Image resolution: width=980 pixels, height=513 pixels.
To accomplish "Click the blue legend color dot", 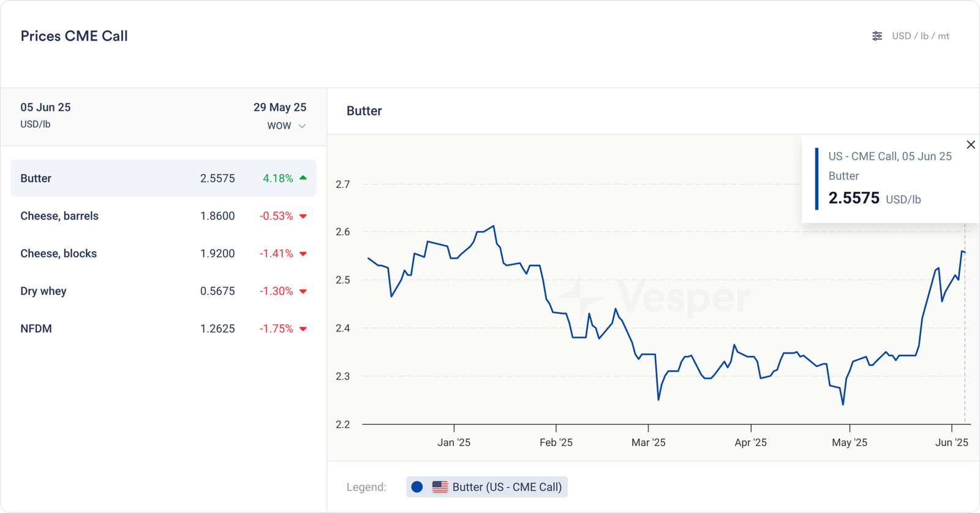I will [x=417, y=487].
